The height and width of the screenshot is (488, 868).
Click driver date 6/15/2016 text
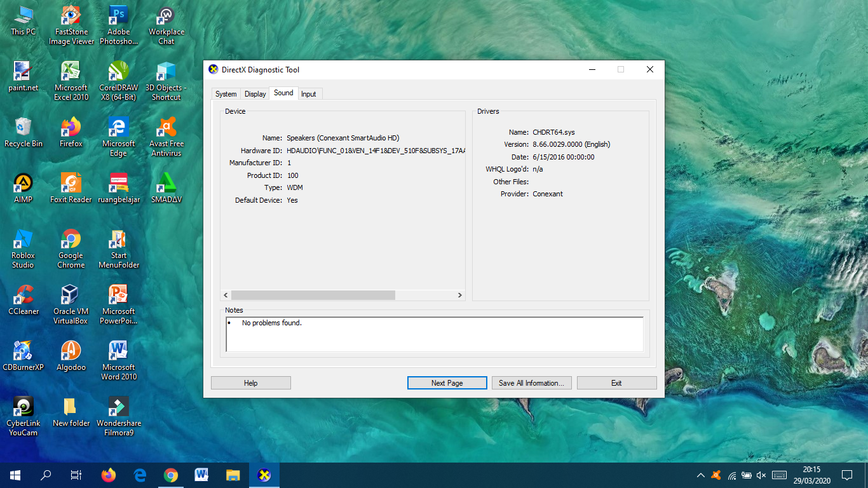coord(564,157)
